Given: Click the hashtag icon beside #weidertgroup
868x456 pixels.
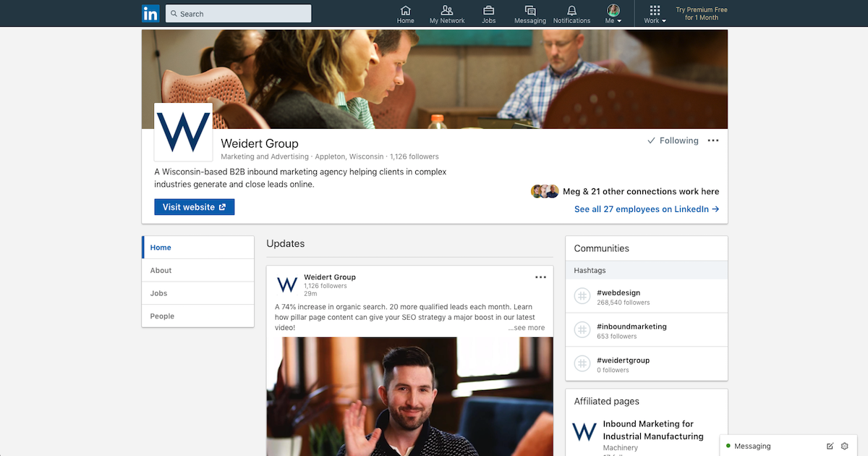Looking at the screenshot, I should pyautogui.click(x=582, y=363).
